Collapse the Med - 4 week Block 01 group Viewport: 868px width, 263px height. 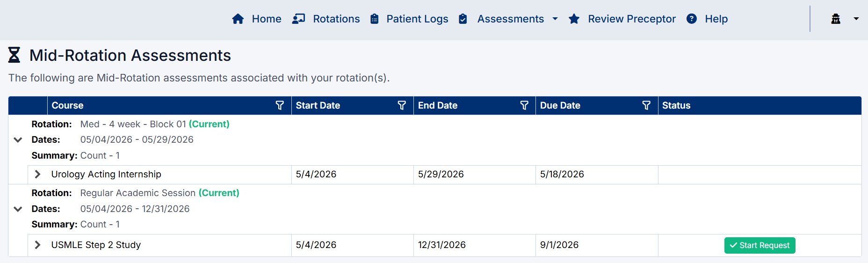point(18,139)
